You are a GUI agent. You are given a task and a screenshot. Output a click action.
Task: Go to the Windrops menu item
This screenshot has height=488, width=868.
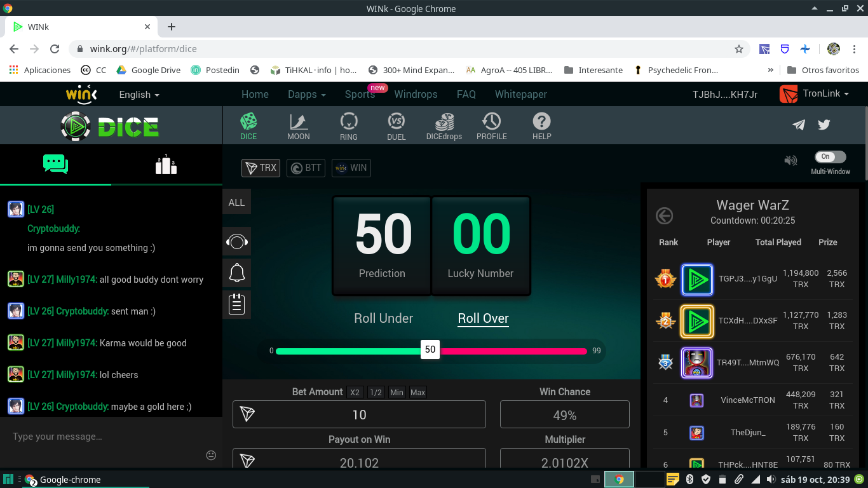point(416,94)
